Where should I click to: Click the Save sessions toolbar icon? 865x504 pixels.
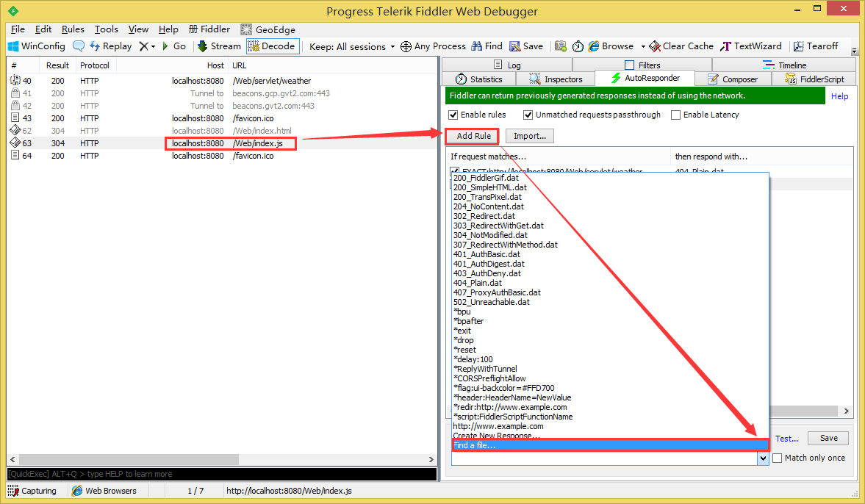[526, 46]
